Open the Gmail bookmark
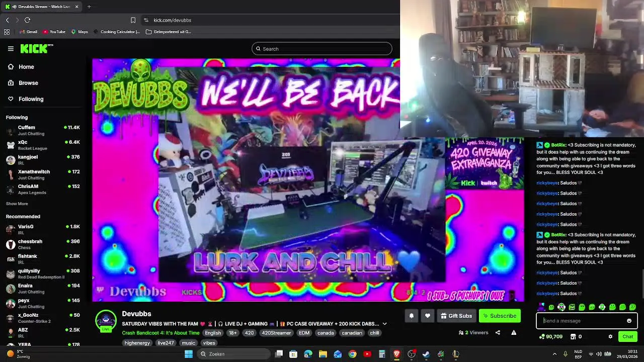Image resolution: width=644 pixels, height=362 pixels. [28, 32]
